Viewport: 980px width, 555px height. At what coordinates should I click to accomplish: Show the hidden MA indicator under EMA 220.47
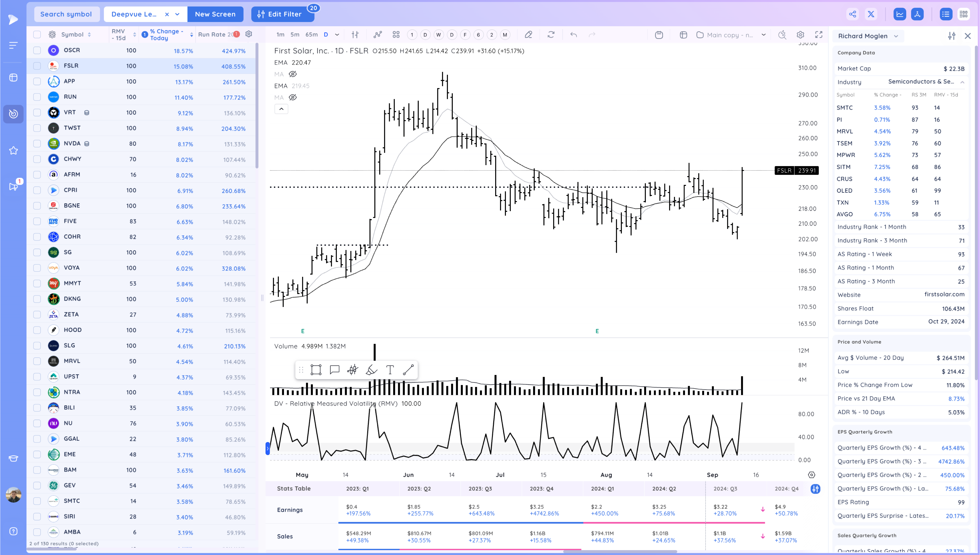click(x=292, y=74)
